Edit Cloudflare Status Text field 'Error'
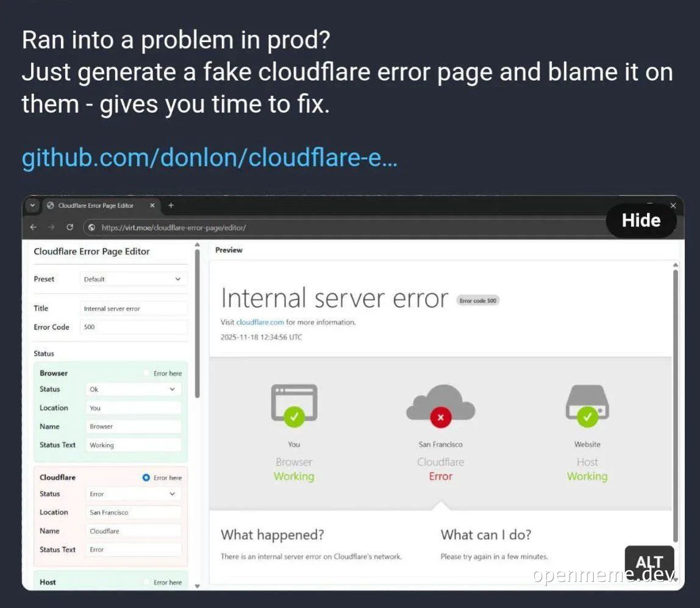The image size is (700, 608). 133,549
